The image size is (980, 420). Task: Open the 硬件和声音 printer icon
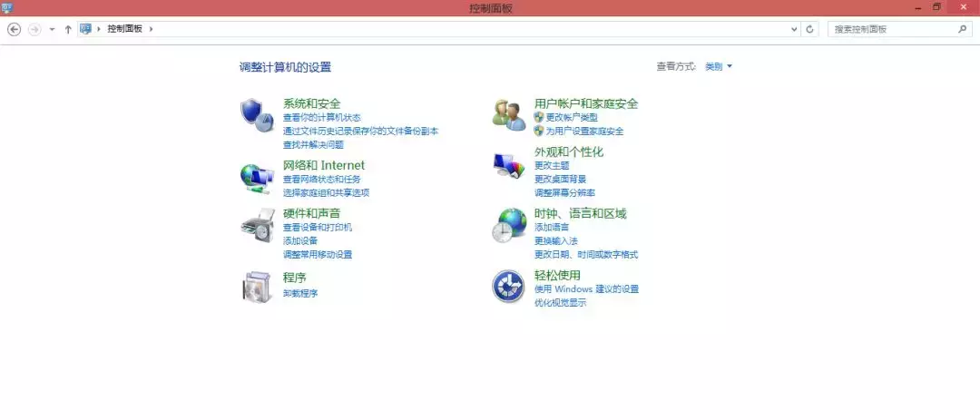pos(258,226)
